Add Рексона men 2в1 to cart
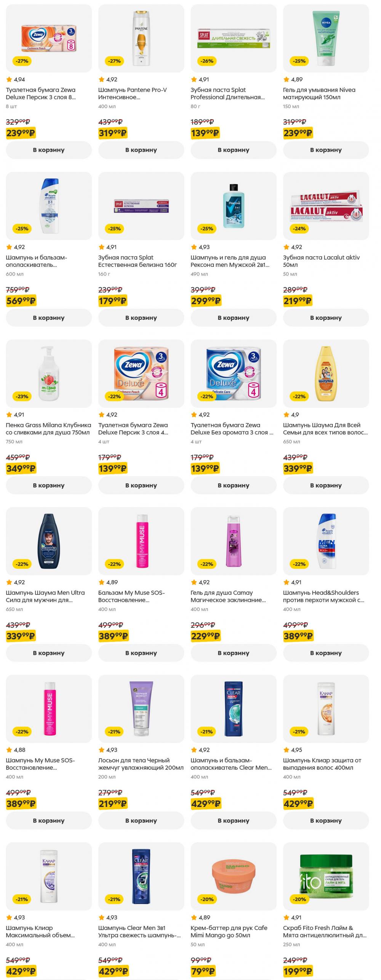The height and width of the screenshot is (980, 381). [234, 318]
